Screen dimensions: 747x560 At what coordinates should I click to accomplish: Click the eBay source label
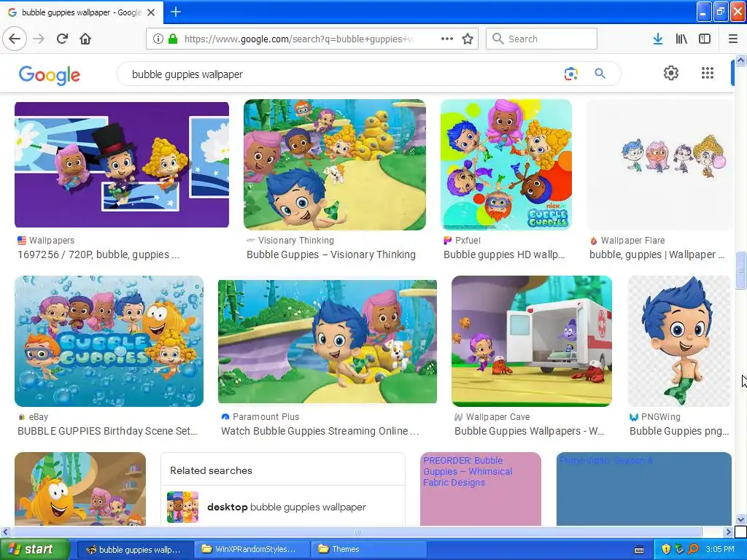point(39,416)
